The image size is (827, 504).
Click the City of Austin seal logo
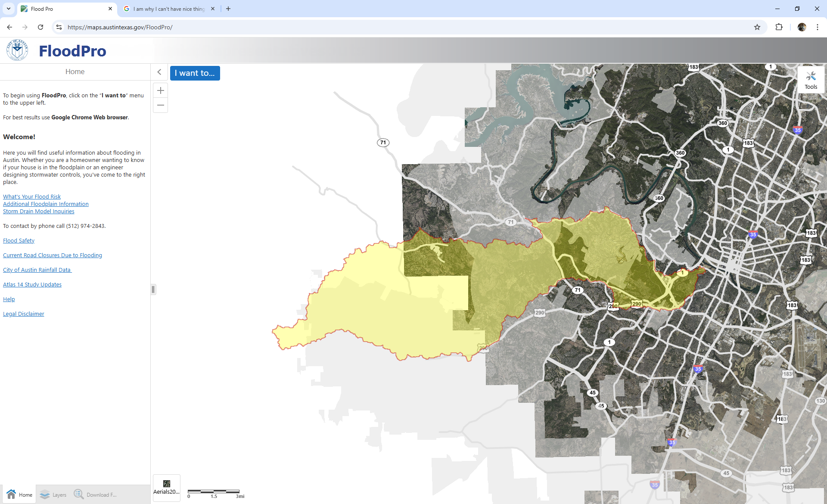(17, 50)
